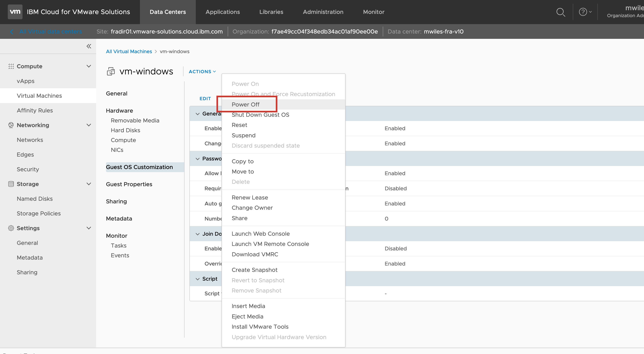Select Power Off from actions menu
Viewport: 644px width, 354px height.
(x=245, y=104)
